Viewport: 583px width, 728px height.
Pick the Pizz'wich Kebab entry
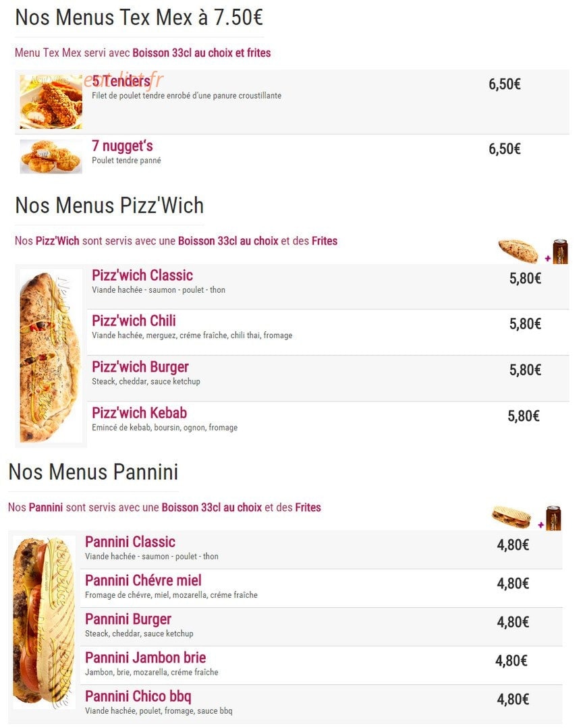[139, 413]
